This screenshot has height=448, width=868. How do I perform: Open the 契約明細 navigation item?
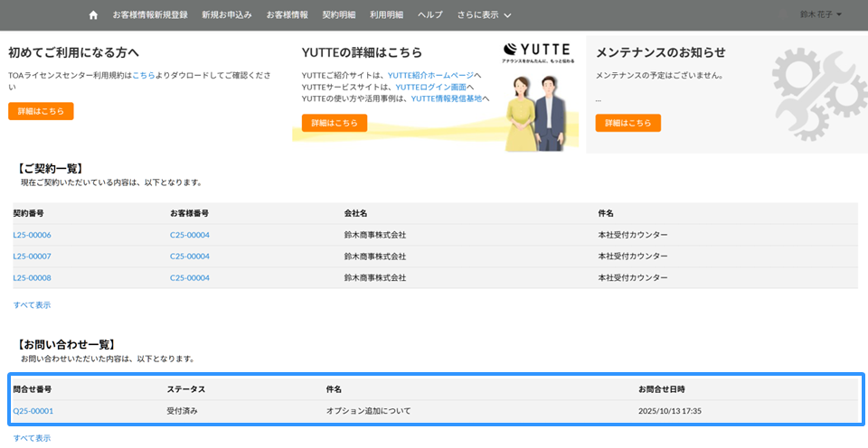pyautogui.click(x=339, y=15)
